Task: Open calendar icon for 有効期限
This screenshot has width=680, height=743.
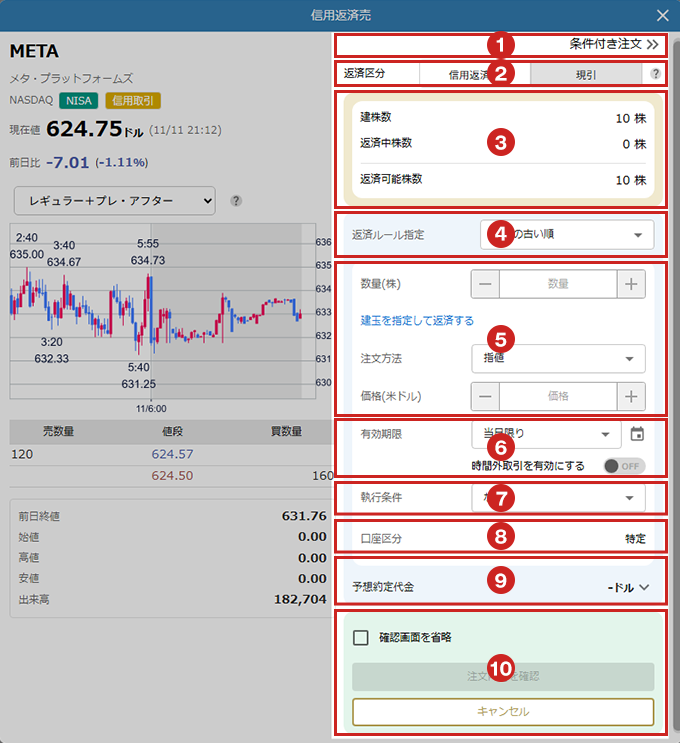Action: (637, 434)
